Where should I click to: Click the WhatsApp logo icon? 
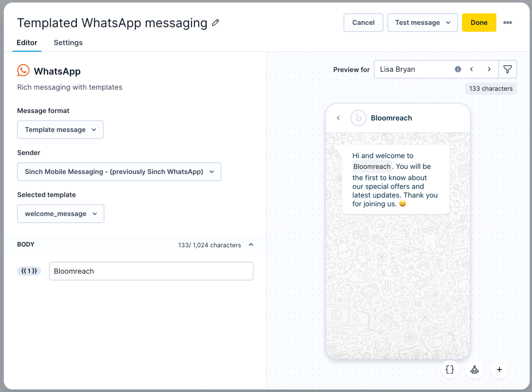click(23, 71)
